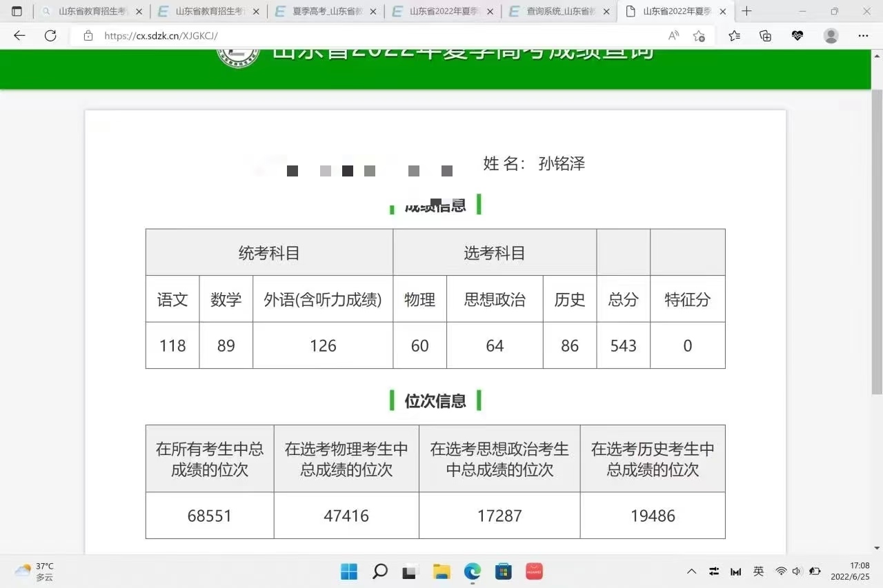Open the browser profile avatar
The image size is (883, 588).
831,36
